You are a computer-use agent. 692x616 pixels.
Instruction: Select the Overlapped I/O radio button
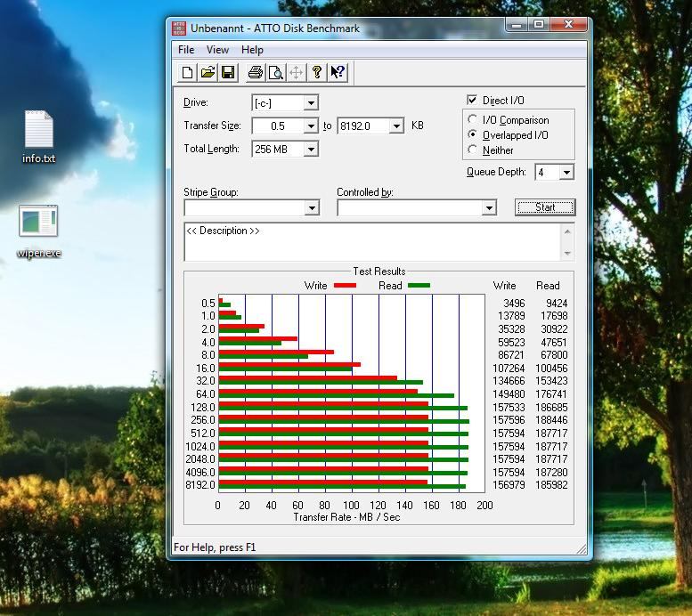(x=472, y=134)
